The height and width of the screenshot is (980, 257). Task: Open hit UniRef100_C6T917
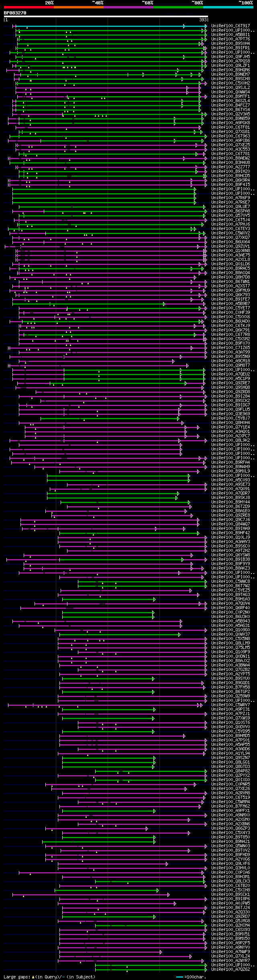click(x=231, y=26)
